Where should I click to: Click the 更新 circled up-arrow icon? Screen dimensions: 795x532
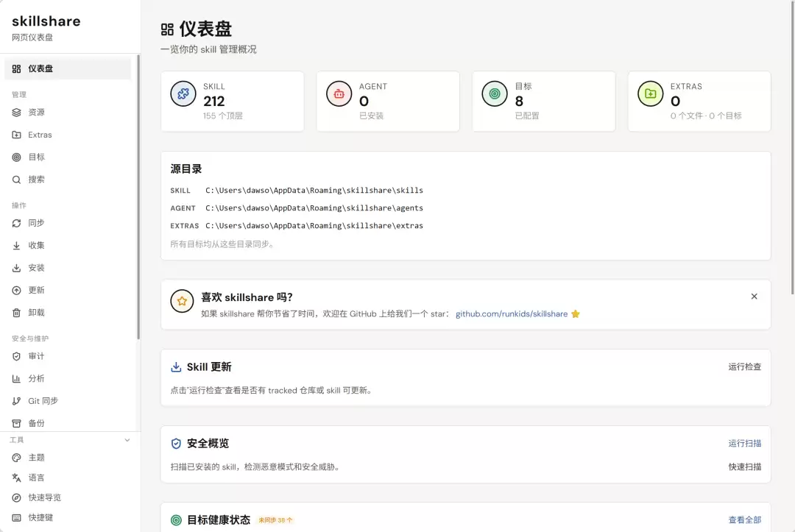pyautogui.click(x=16, y=291)
